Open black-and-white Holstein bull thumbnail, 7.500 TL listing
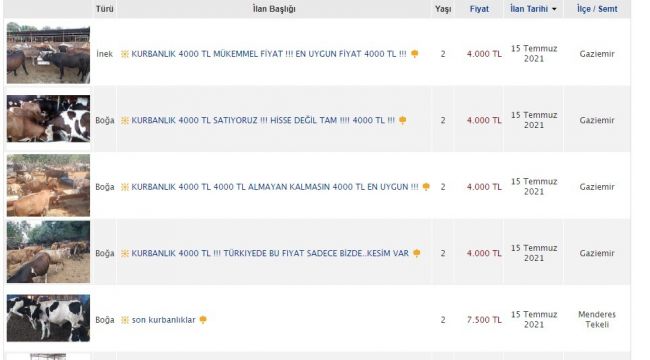 [x=48, y=318]
